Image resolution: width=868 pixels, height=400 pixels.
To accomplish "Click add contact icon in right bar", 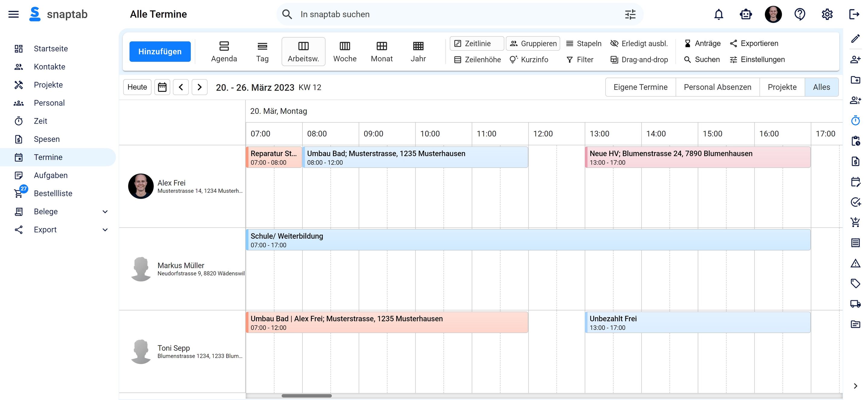I will tap(855, 59).
